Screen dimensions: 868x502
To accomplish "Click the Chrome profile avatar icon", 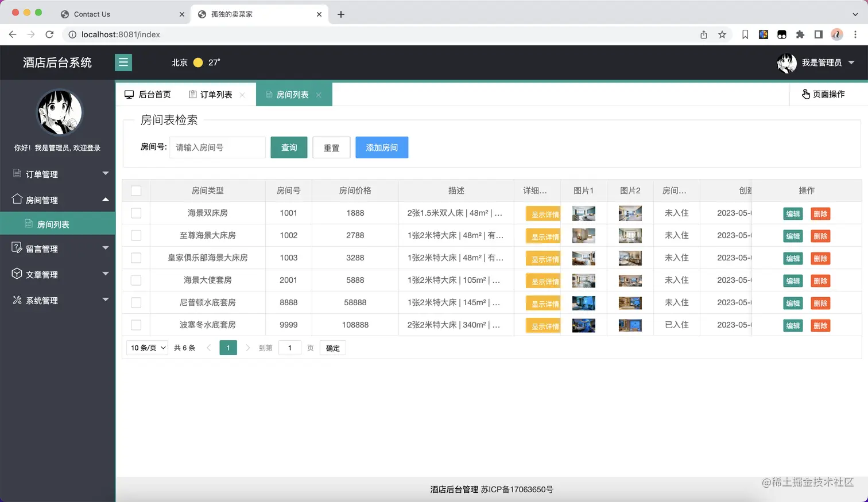I will click(837, 34).
